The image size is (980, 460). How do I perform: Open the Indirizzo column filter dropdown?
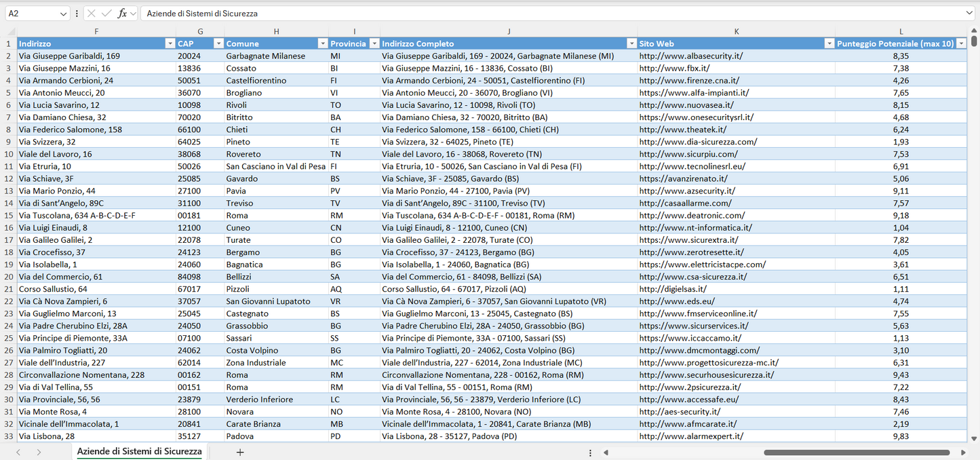point(170,43)
